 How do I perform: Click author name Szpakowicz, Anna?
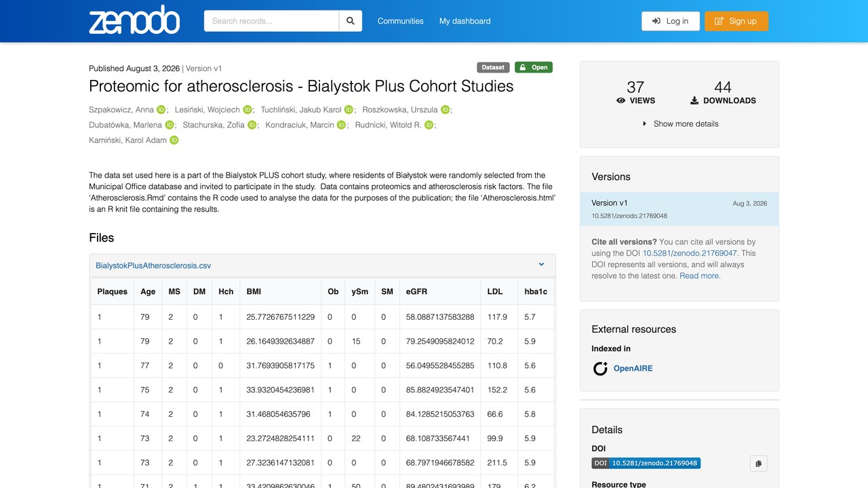click(121, 110)
